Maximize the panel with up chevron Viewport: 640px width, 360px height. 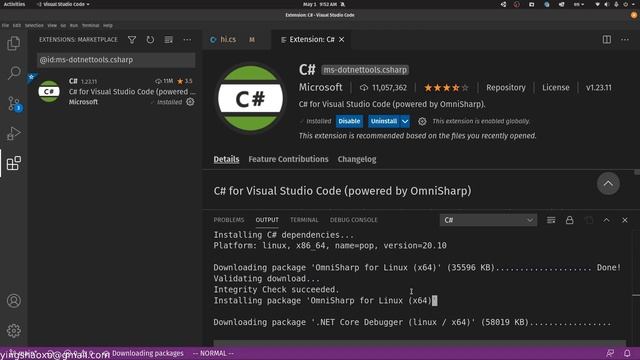(607, 220)
